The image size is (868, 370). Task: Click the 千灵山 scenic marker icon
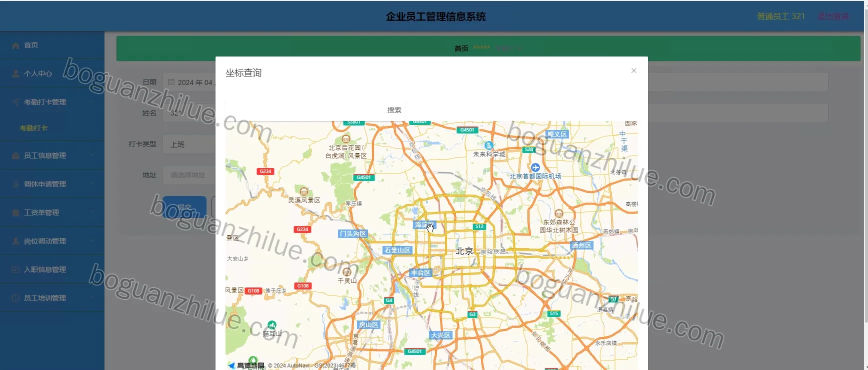(346, 272)
